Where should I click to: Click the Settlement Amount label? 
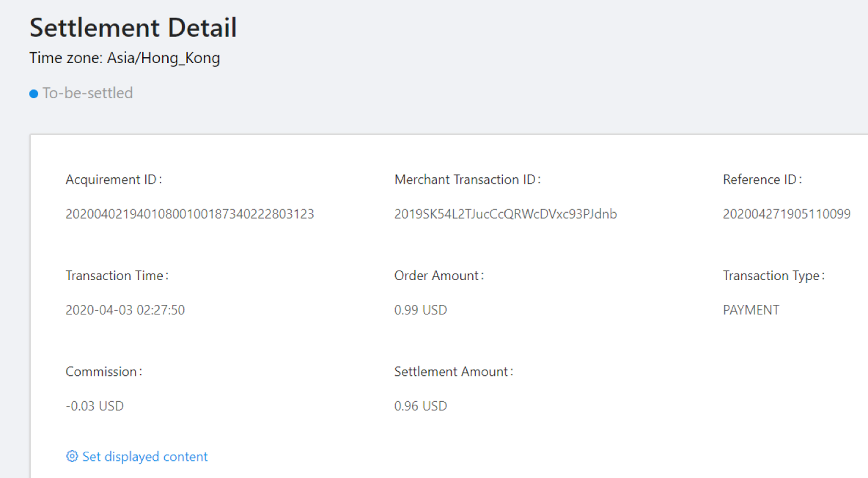tap(454, 371)
